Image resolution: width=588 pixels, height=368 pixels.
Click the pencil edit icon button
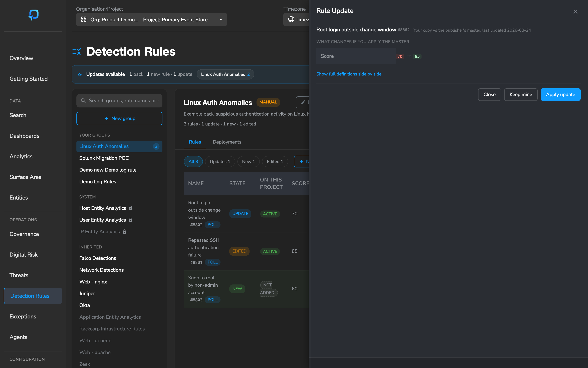303,102
